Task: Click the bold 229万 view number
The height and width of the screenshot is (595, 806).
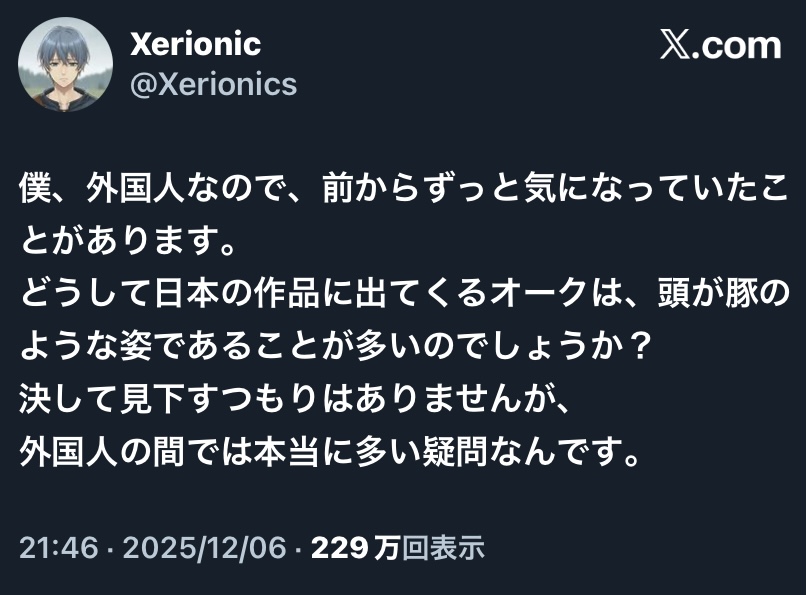Action: coord(357,547)
